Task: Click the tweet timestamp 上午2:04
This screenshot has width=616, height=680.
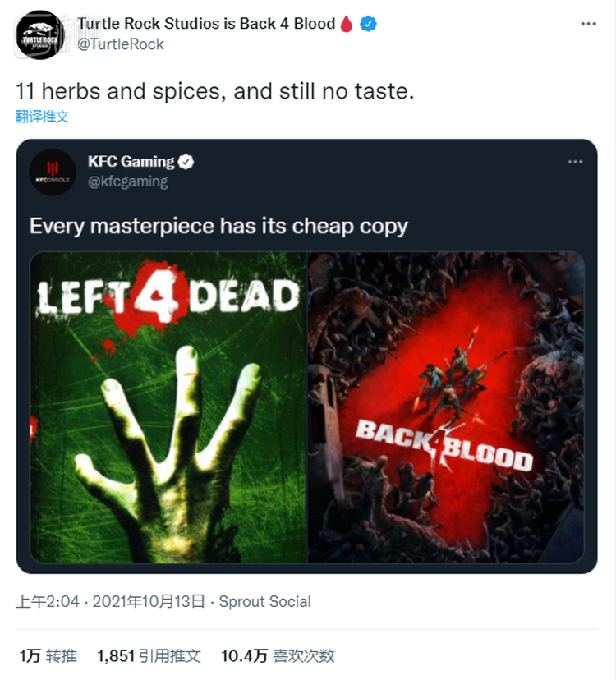Action: 48,601
